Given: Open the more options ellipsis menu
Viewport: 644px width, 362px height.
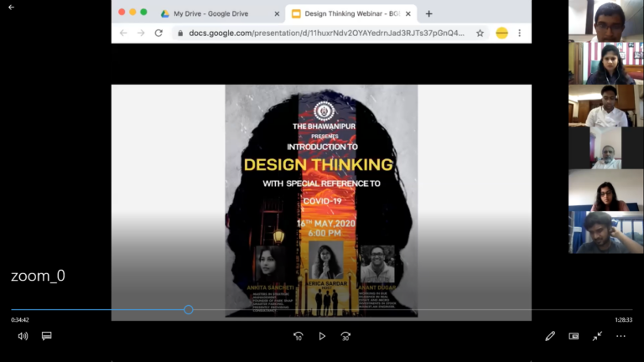Looking at the screenshot, I should point(621,336).
